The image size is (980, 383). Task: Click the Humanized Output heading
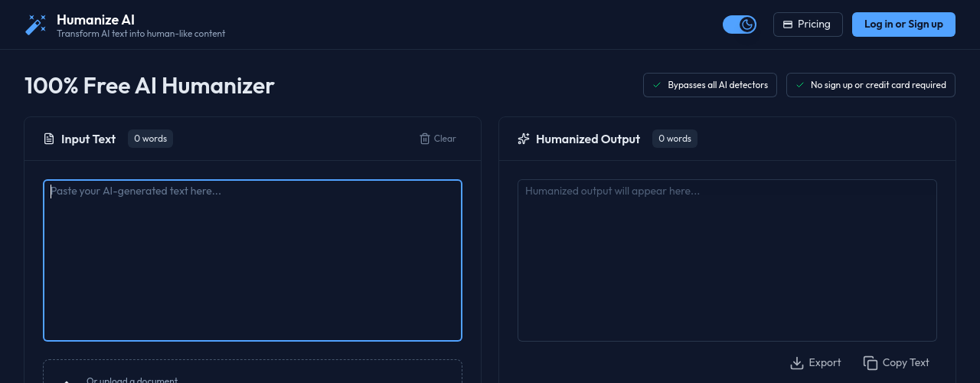pos(588,139)
